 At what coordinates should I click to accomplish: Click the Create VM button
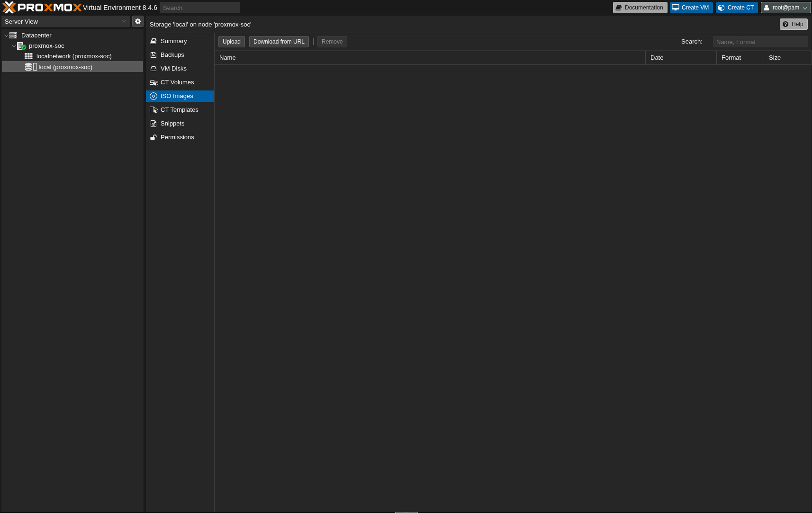point(691,8)
